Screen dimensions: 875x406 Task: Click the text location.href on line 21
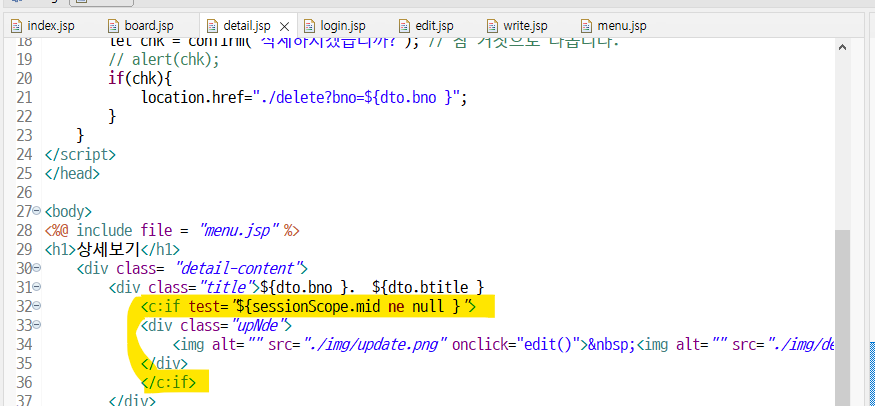(194, 98)
